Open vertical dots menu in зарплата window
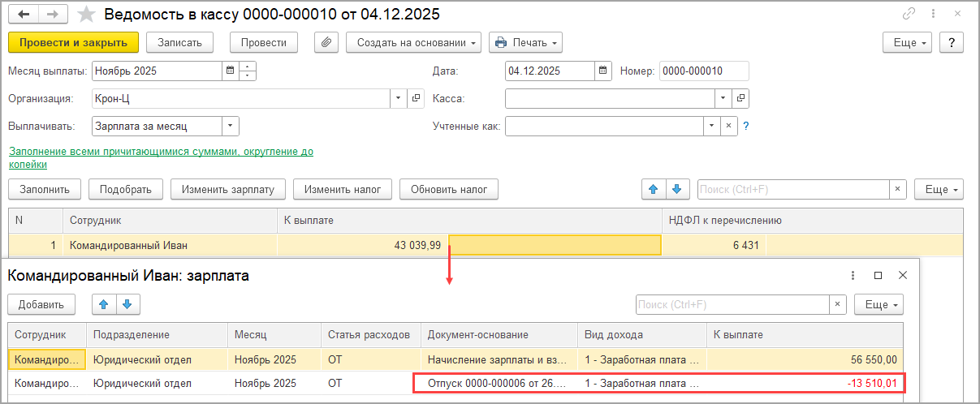Viewport: 980px width, 404px height. click(x=853, y=276)
